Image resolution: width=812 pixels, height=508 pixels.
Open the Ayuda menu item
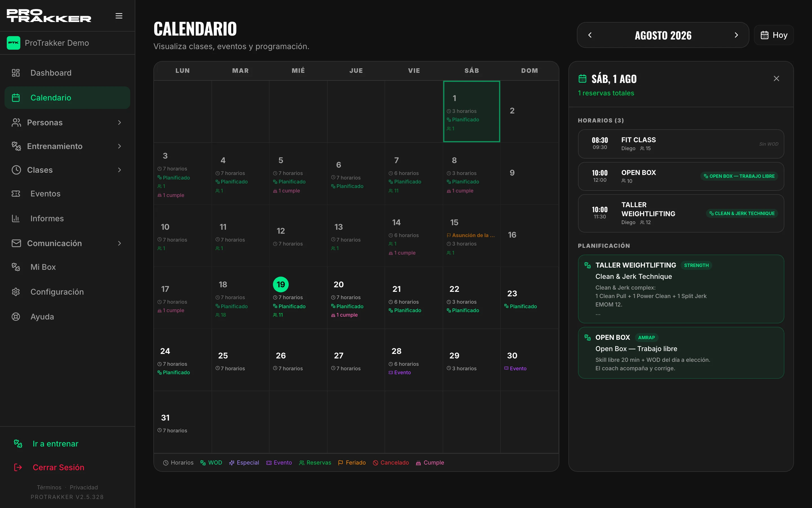coord(67,316)
